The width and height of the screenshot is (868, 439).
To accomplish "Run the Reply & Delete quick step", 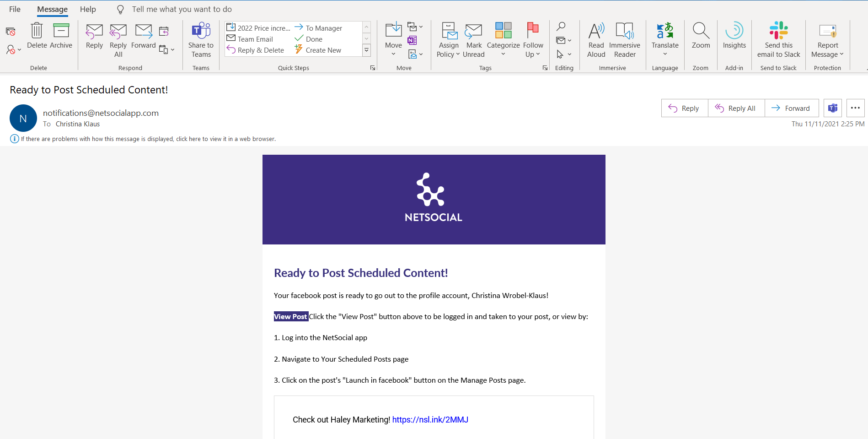I will point(255,50).
